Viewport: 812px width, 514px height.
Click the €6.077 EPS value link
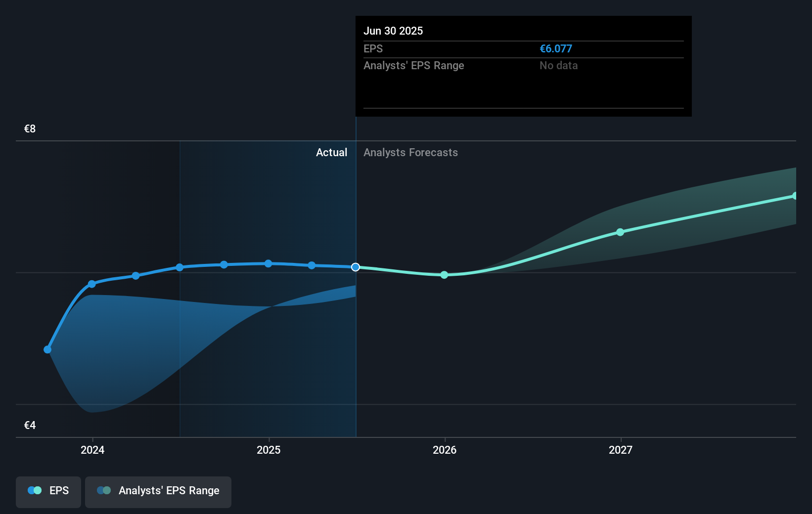pos(555,48)
